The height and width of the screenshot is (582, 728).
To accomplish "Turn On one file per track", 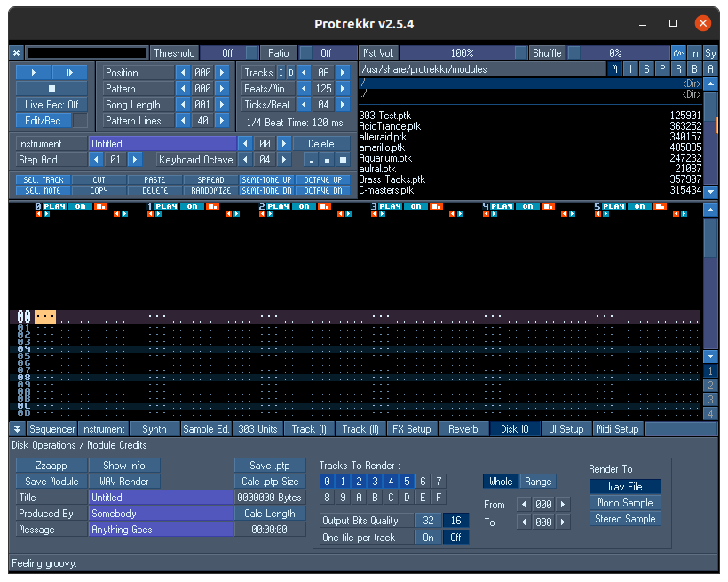I will click(x=428, y=538).
